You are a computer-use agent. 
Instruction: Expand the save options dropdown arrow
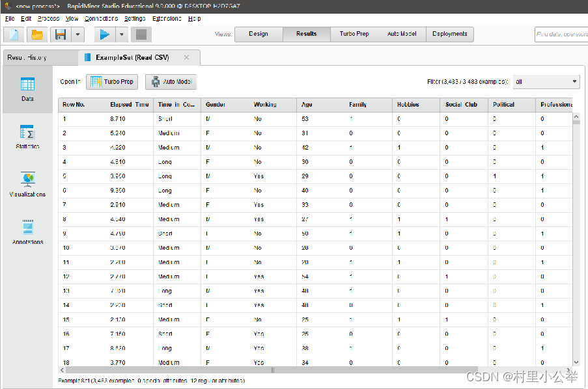pos(77,34)
